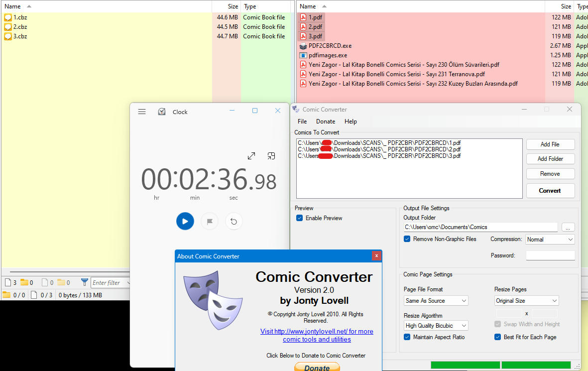
Task: Click the Enter filter text box
Action: 109,282
